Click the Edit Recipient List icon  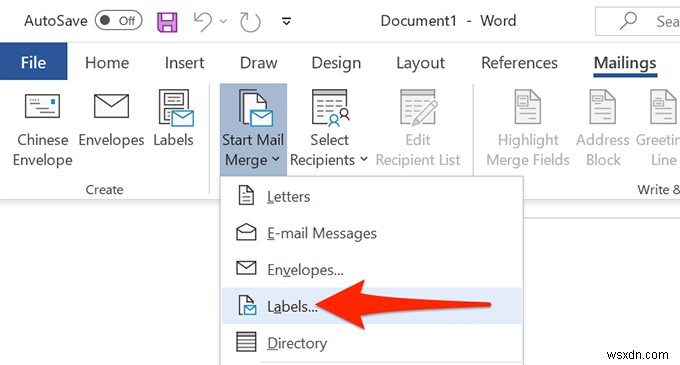click(418, 107)
